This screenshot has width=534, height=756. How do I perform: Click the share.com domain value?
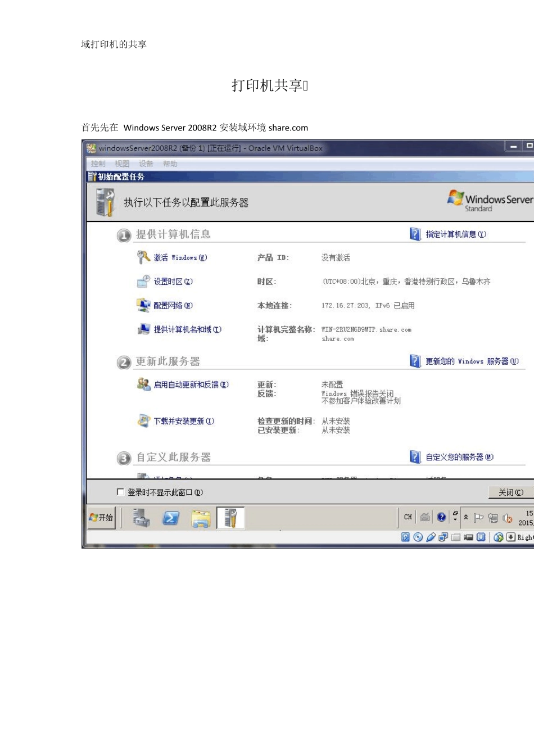click(338, 339)
